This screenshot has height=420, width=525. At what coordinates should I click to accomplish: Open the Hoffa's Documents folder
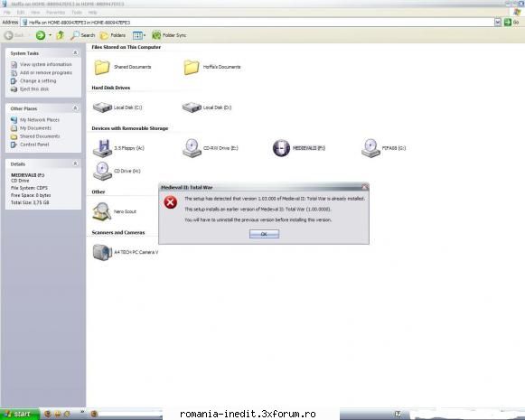click(x=211, y=67)
